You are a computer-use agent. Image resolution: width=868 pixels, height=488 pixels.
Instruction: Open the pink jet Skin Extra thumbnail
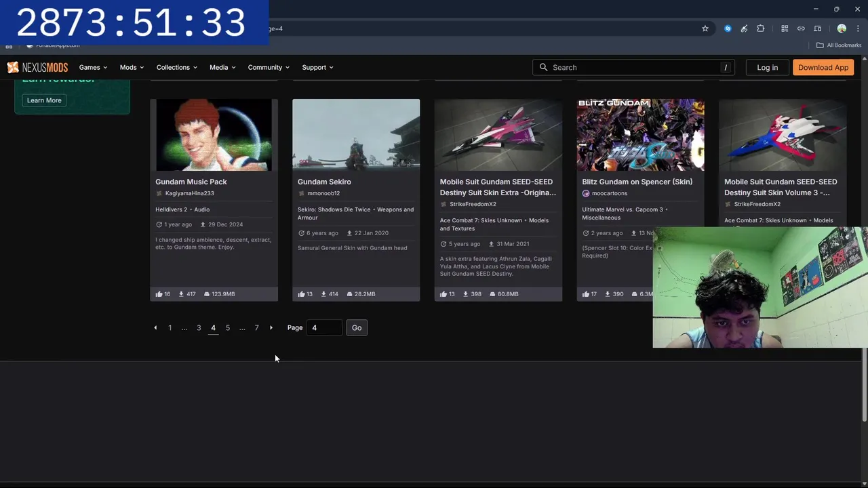click(x=498, y=135)
